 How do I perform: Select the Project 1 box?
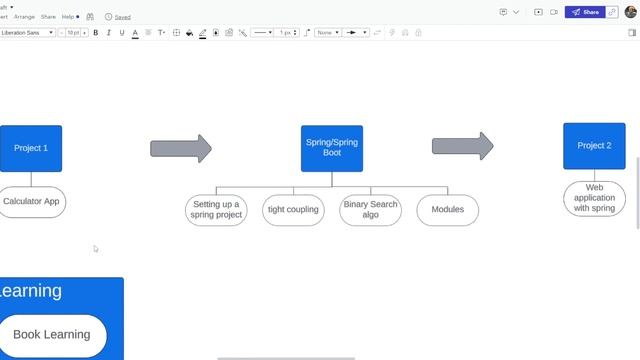31,148
